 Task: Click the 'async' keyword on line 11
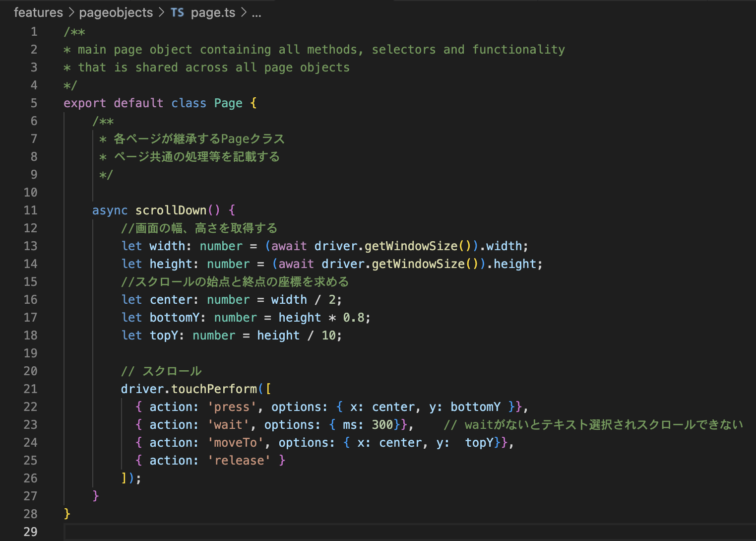(110, 210)
